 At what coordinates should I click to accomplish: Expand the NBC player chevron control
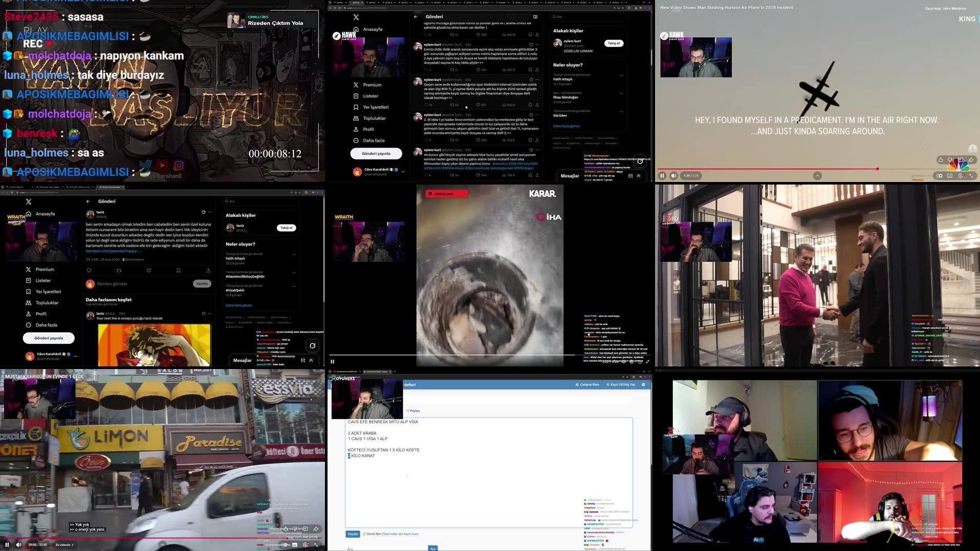(817, 175)
